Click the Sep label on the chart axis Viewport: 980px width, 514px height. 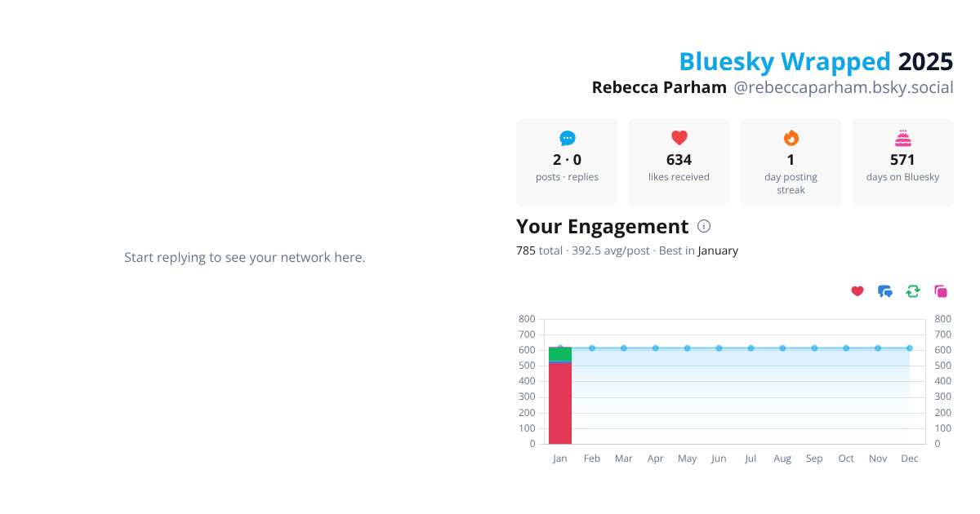click(814, 459)
